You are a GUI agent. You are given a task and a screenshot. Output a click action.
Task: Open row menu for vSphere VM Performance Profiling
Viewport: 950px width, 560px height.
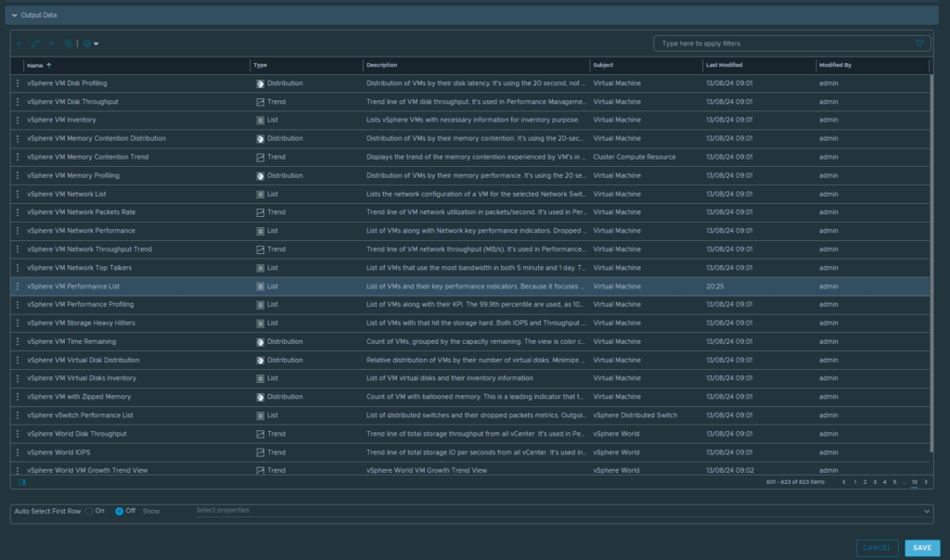18,304
